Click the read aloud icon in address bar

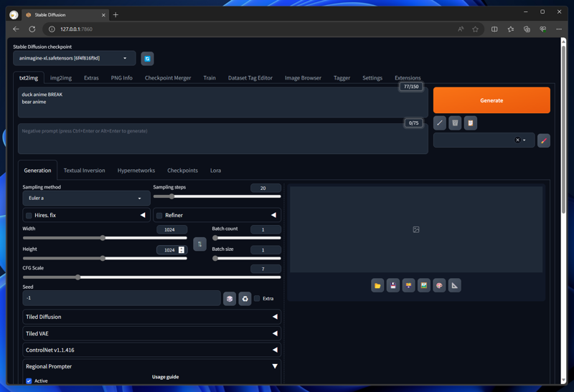pyautogui.click(x=461, y=29)
